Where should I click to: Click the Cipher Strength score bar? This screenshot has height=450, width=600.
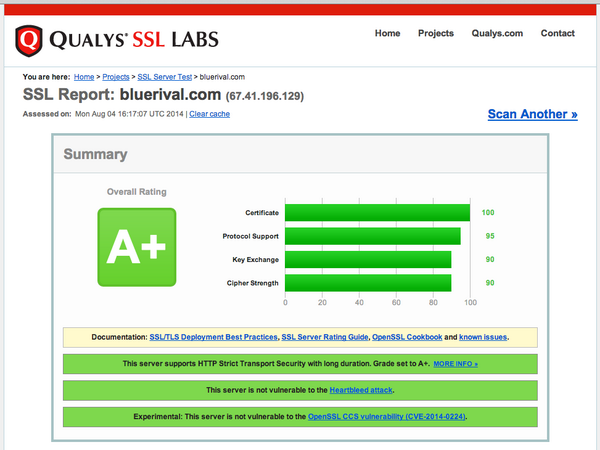pos(368,283)
